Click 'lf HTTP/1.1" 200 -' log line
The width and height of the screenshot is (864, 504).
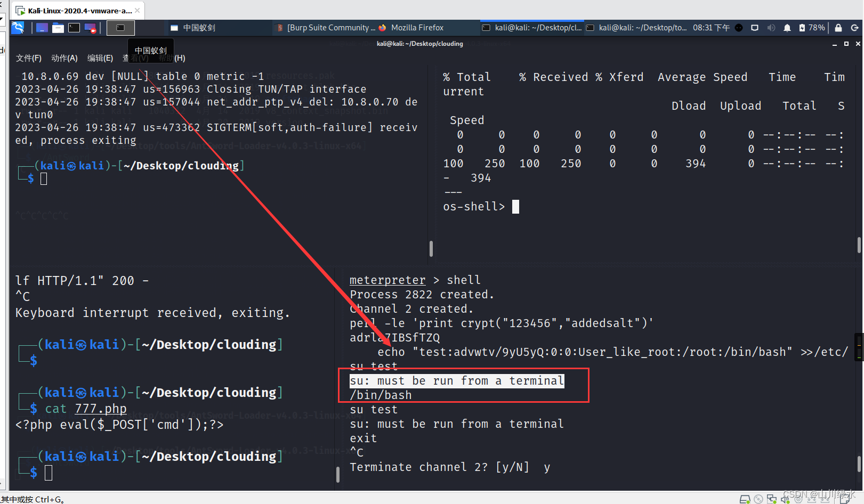(82, 281)
